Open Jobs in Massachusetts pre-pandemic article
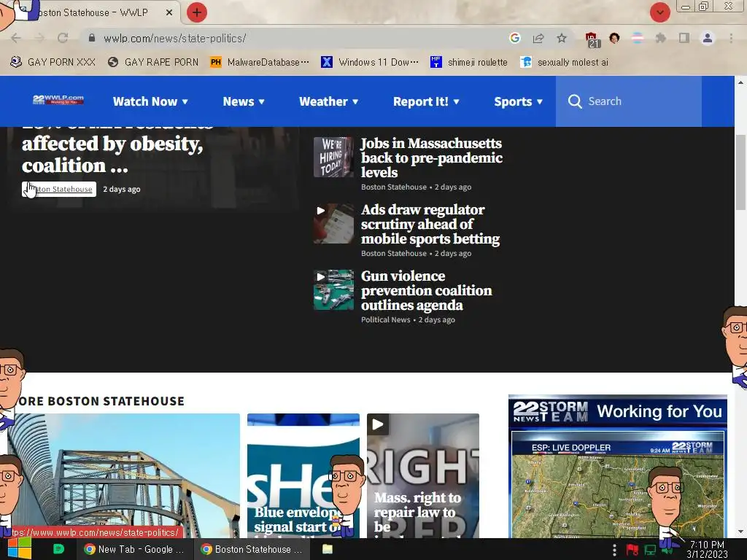This screenshot has height=560, width=747. point(432,157)
